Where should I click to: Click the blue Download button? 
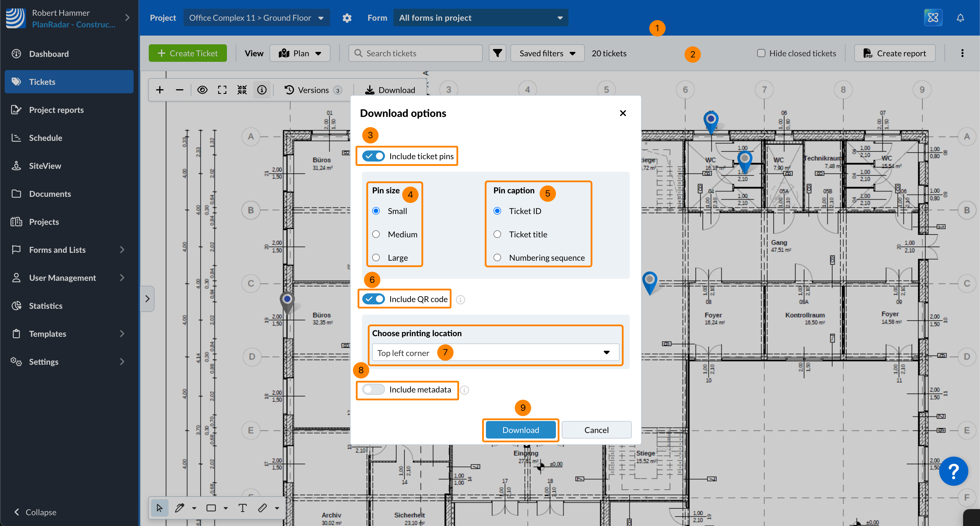[x=520, y=430]
